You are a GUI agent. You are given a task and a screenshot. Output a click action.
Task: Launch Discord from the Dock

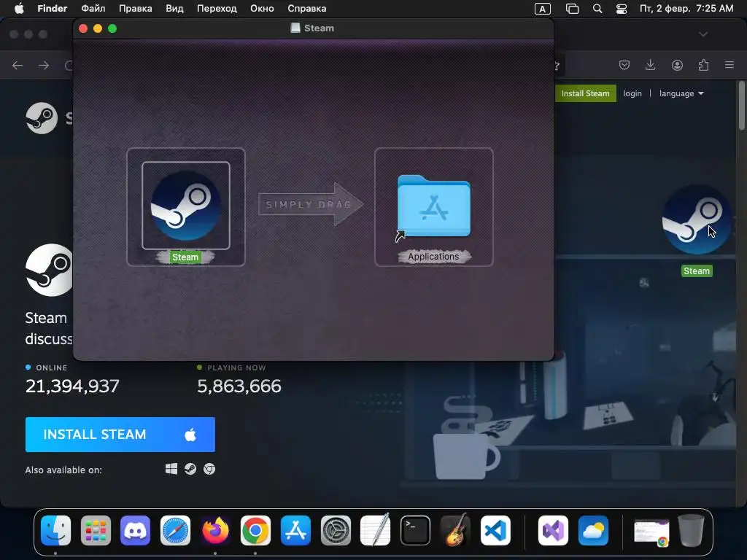135,530
